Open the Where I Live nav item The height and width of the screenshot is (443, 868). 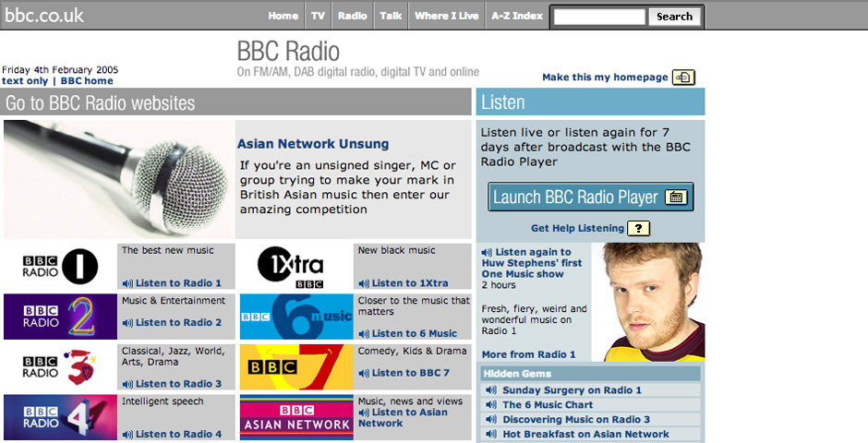click(447, 16)
